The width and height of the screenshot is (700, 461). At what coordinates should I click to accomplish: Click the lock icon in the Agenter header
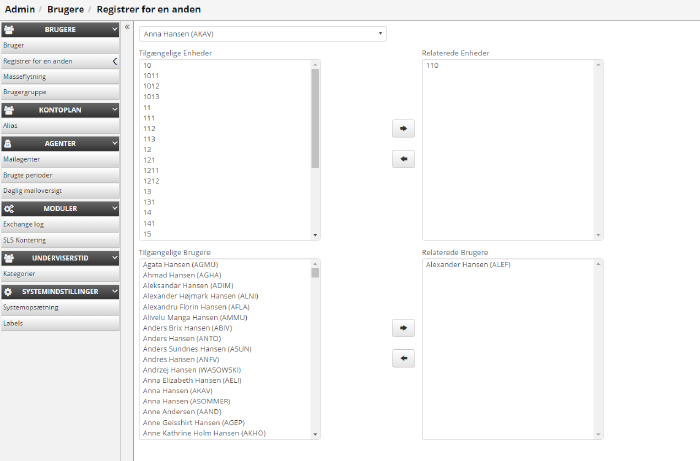[x=9, y=143]
